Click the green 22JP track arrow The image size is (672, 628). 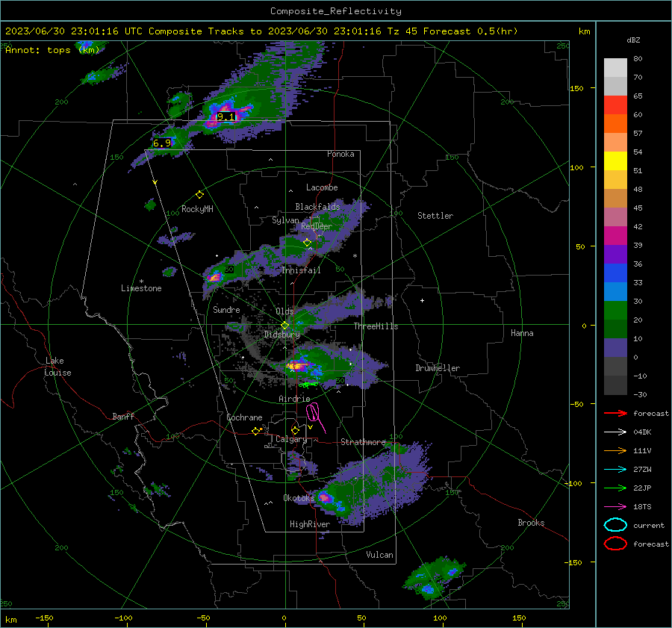(x=615, y=488)
